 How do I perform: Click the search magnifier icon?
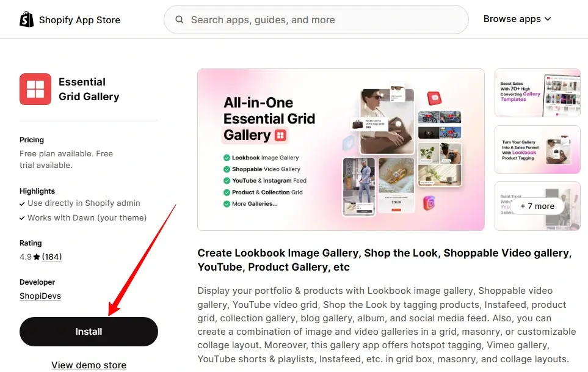coord(179,20)
